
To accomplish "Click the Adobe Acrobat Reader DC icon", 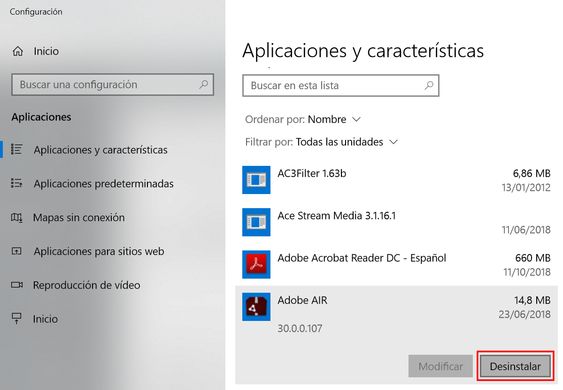I will click(256, 264).
